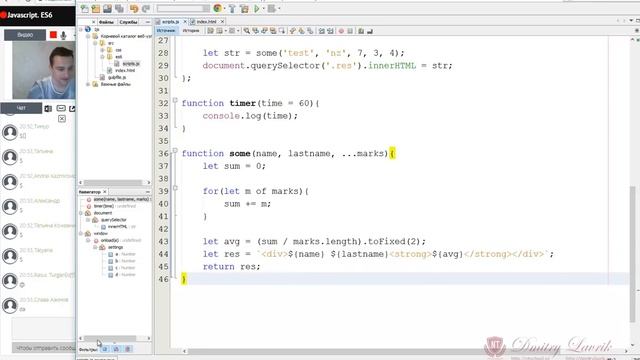Click the New Project toolbar icon
Image resolution: width=640 pixels, height=360 pixels.
tap(96, 9)
